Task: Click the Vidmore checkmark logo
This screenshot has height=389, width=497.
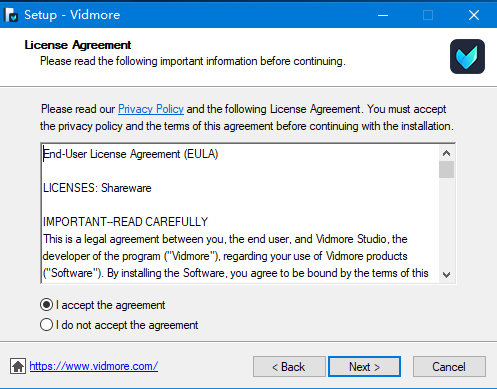Action: tap(467, 56)
